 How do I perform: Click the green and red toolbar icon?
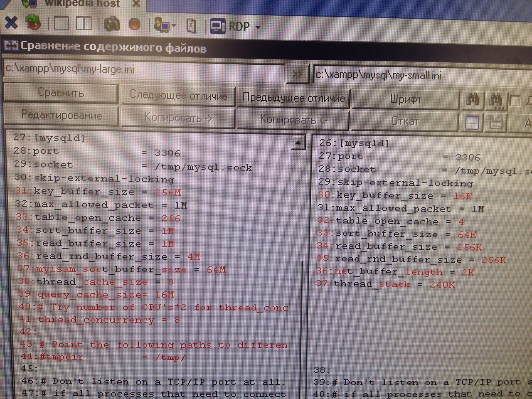point(34,22)
